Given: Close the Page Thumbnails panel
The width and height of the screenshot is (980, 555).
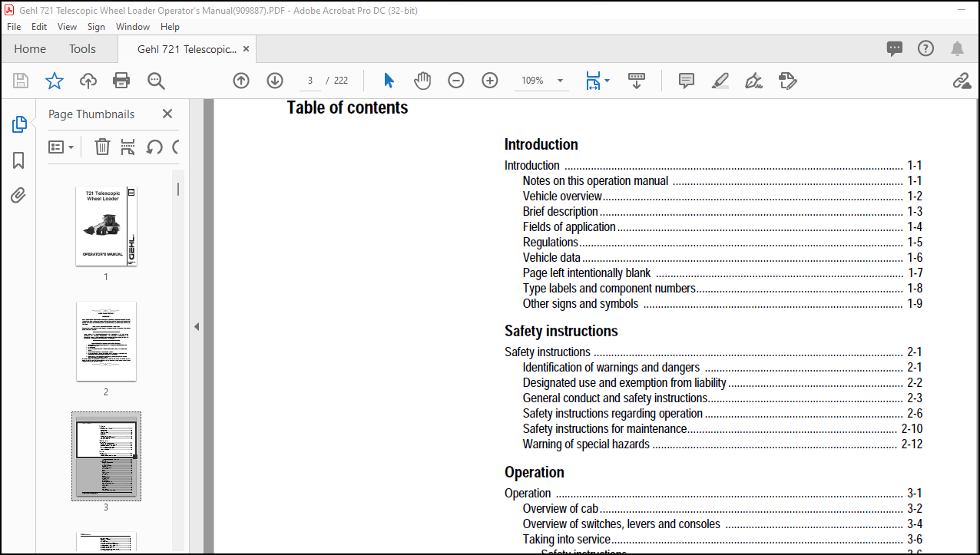Looking at the screenshot, I should 167,114.
